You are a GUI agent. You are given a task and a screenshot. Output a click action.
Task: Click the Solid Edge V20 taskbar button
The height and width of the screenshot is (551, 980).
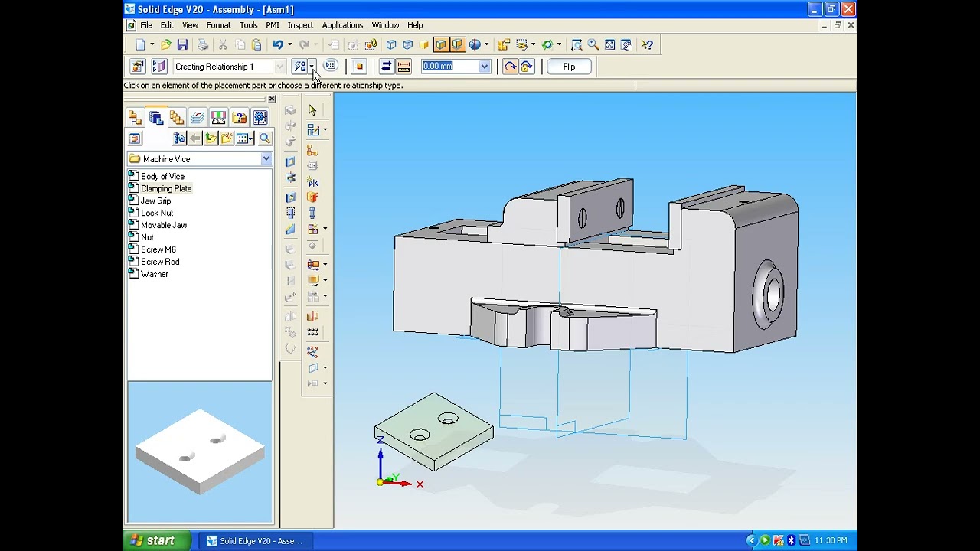[x=256, y=541]
